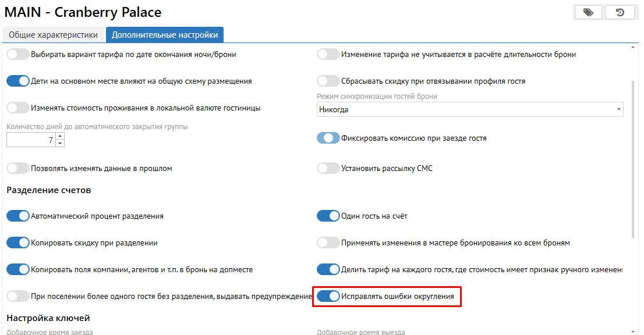
Task: Click the vertical scrollbar track
Action: coord(634,279)
